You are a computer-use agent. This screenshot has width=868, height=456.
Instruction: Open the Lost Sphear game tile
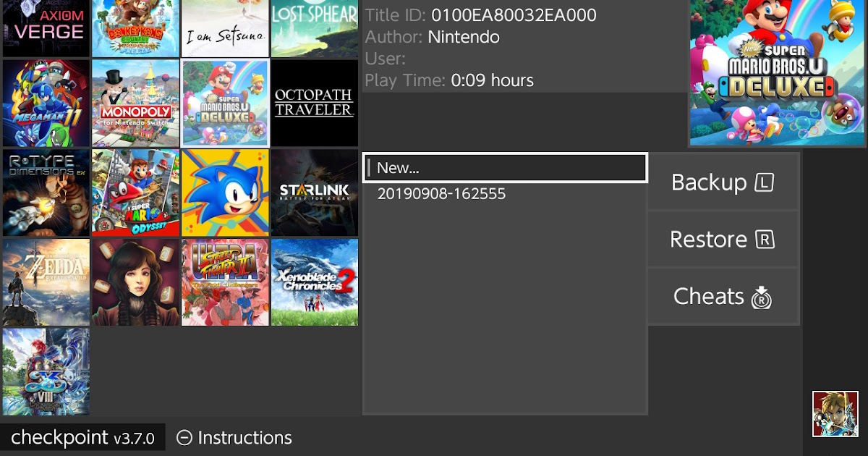[315, 28]
